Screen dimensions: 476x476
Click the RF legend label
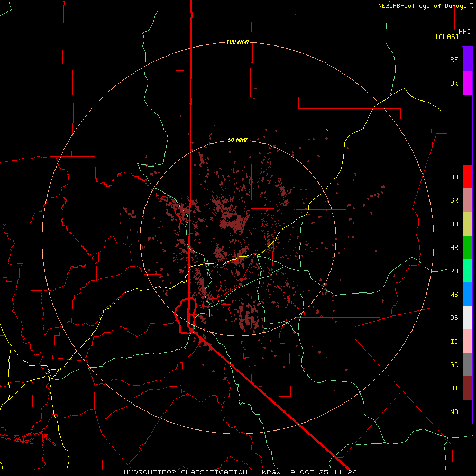coord(454,59)
